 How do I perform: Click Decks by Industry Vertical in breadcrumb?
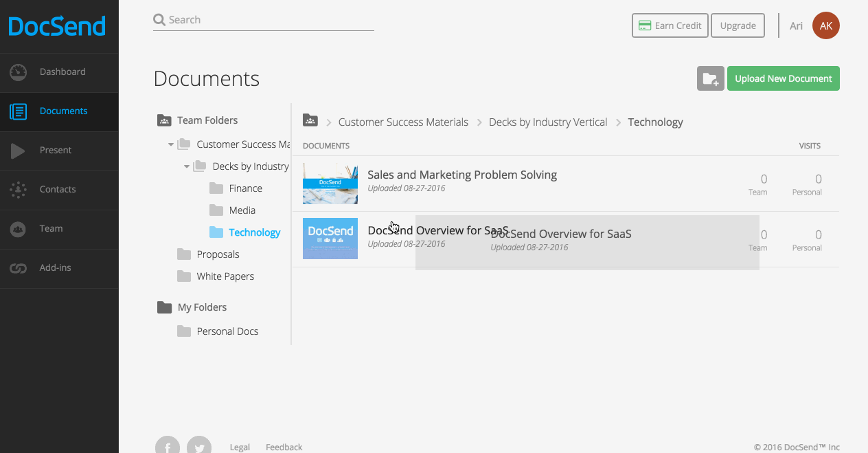pos(548,122)
